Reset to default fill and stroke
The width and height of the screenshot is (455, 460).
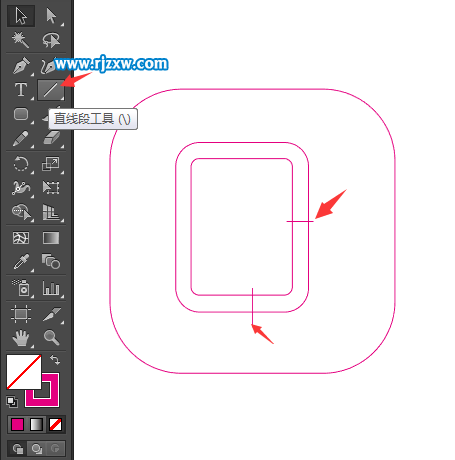pos(12,402)
